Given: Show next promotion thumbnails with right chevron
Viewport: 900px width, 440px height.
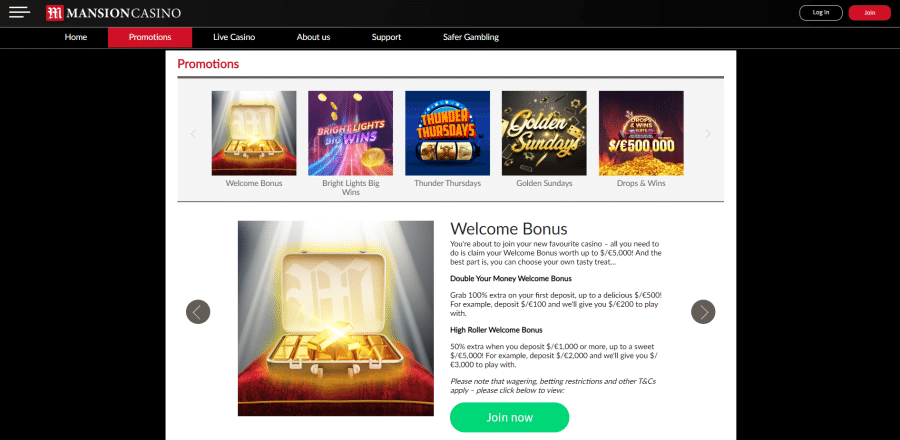Looking at the screenshot, I should [708, 134].
